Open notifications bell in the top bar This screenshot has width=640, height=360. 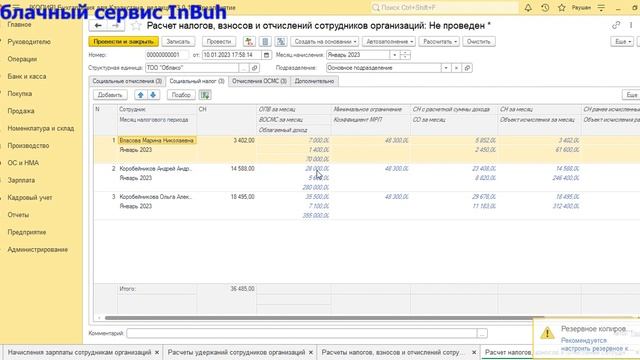pyautogui.click(x=528, y=8)
